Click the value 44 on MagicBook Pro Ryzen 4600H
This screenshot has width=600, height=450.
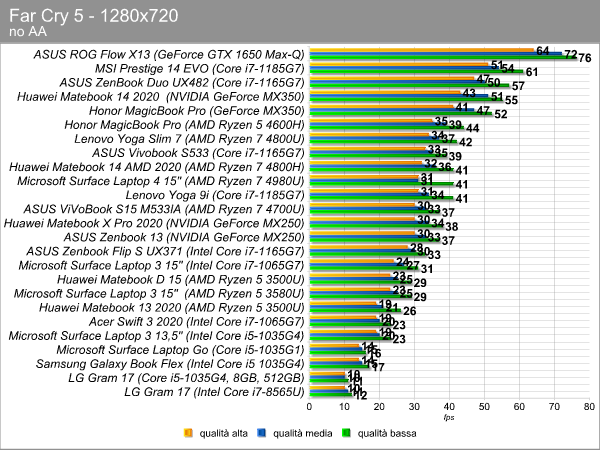[x=473, y=128]
